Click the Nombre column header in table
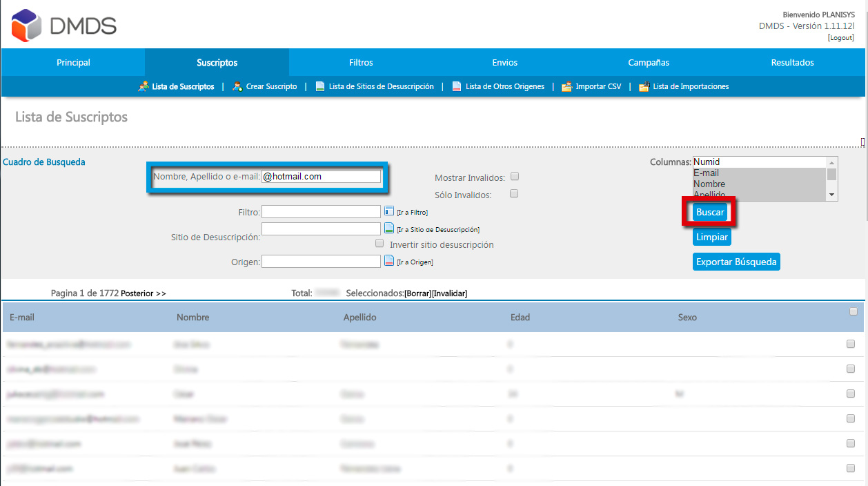The image size is (868, 486). 193,318
